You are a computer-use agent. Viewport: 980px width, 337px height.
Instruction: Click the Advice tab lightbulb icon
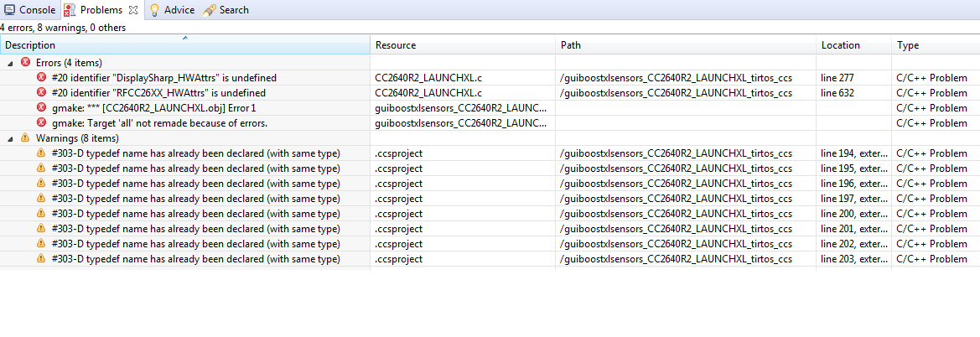point(154,10)
